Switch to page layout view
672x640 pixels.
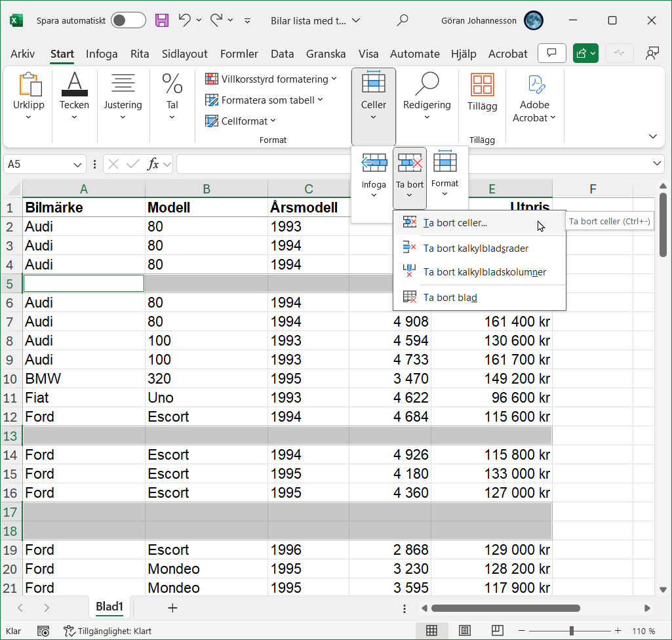click(x=464, y=631)
